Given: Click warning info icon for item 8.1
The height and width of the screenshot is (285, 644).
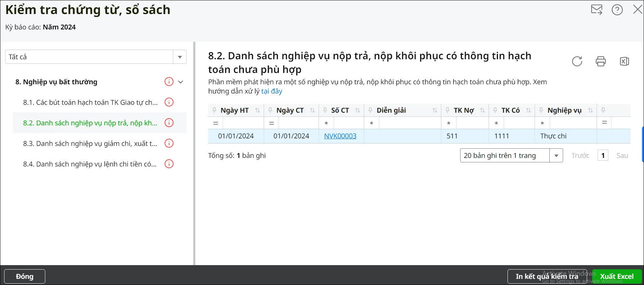Looking at the screenshot, I should pyautogui.click(x=169, y=102).
